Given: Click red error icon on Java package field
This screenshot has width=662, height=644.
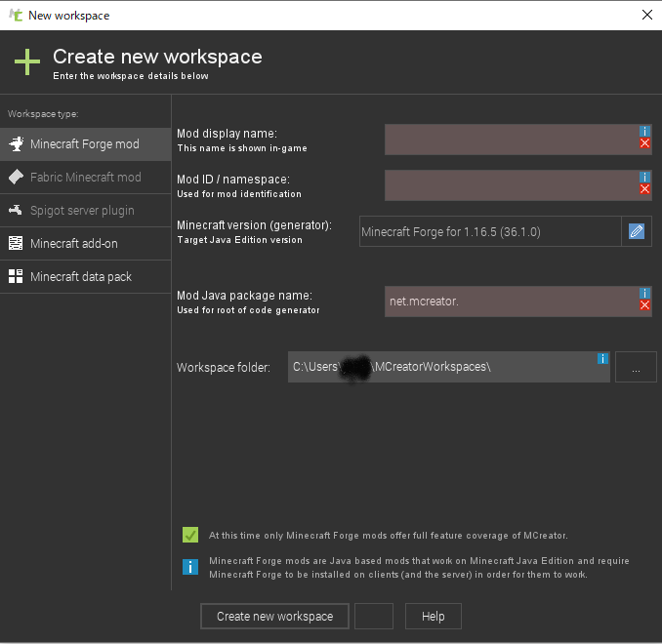Looking at the screenshot, I should pos(644,305).
